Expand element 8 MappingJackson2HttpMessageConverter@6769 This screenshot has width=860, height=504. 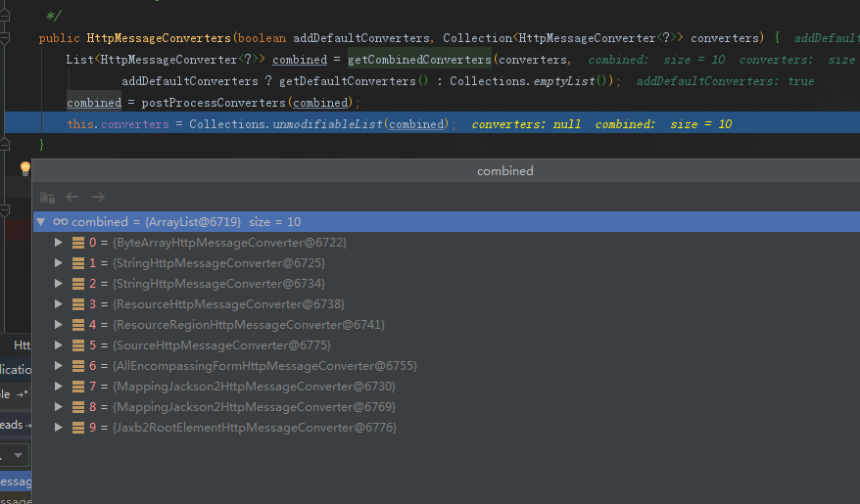58,406
